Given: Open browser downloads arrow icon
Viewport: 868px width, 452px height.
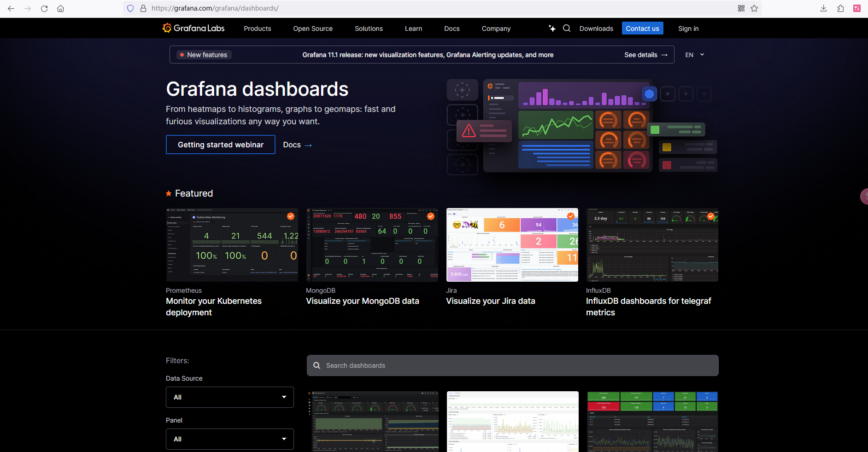Looking at the screenshot, I should point(824,8).
